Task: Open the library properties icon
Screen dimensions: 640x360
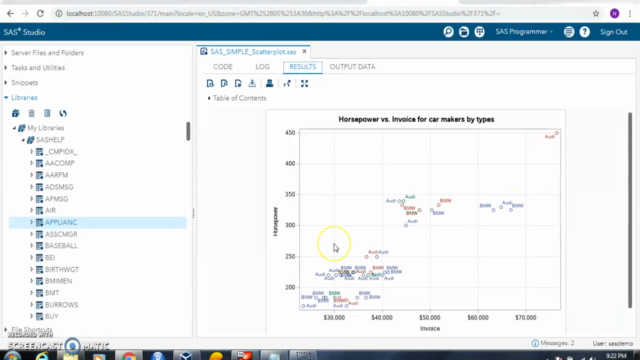Action: (x=47, y=113)
